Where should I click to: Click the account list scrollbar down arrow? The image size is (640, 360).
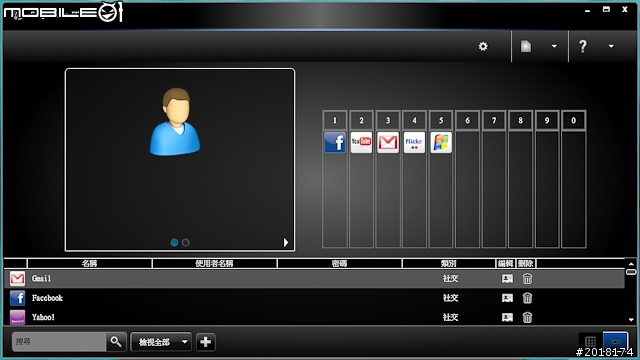click(x=631, y=320)
